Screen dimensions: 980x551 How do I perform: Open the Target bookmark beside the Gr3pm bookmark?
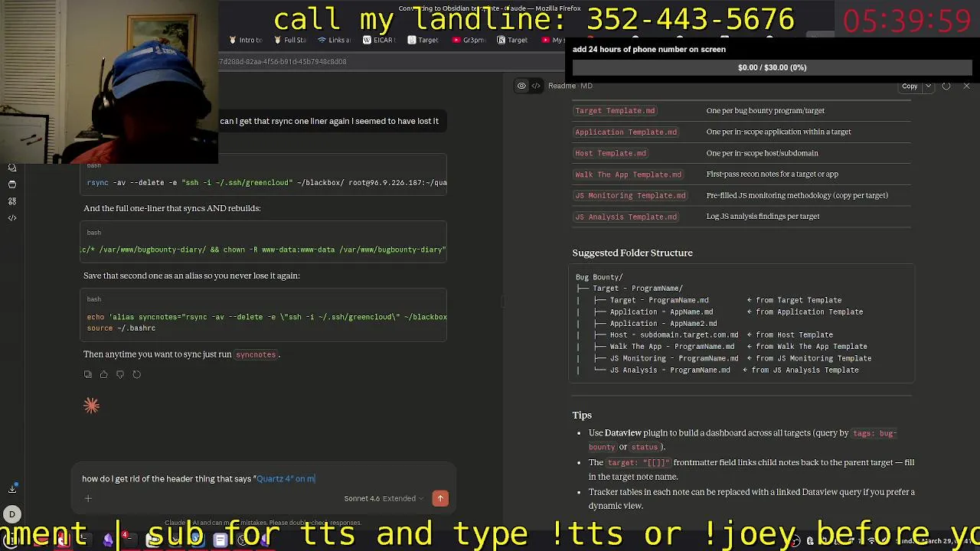512,40
